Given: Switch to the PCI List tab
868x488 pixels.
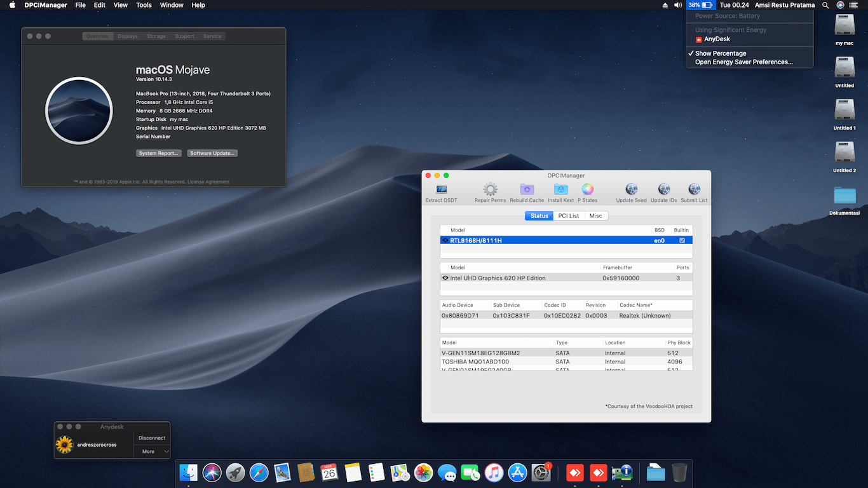Looking at the screenshot, I should coord(568,215).
